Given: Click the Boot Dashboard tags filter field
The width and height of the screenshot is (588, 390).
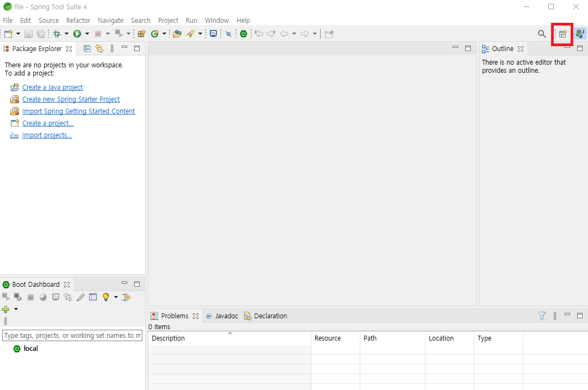Looking at the screenshot, I should 72,335.
